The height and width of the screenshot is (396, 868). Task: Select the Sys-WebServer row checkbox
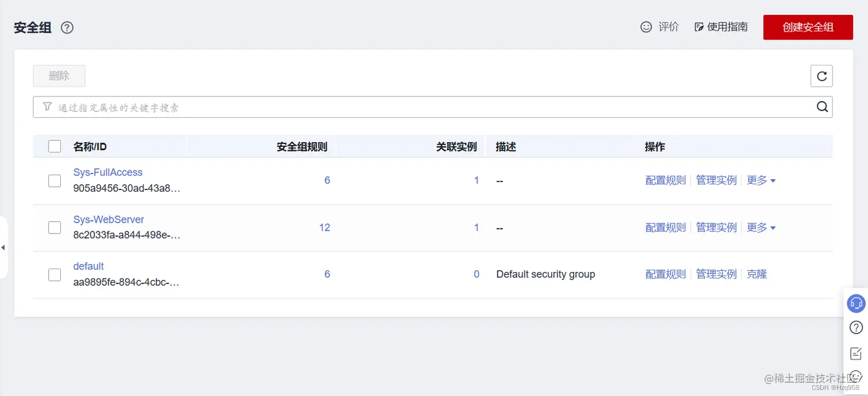click(x=55, y=228)
